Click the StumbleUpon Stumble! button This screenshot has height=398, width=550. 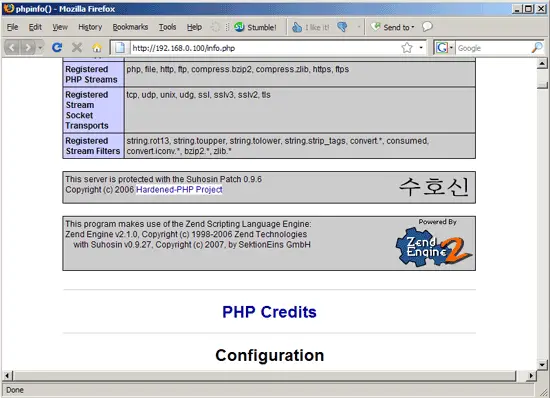click(x=255, y=27)
